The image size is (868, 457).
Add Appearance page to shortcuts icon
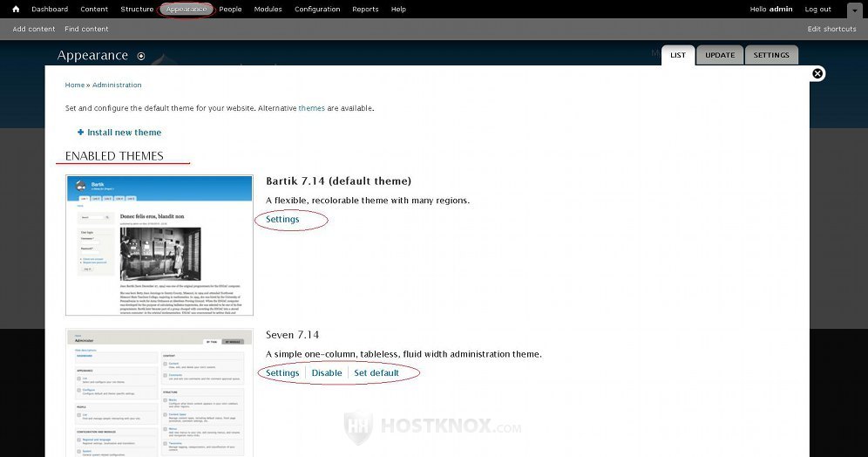coord(141,56)
